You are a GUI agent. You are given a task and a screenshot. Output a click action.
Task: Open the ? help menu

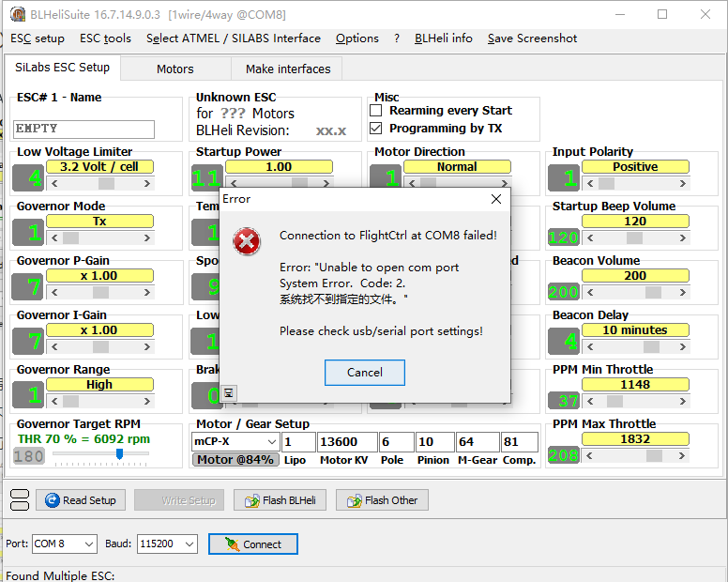pos(397,38)
